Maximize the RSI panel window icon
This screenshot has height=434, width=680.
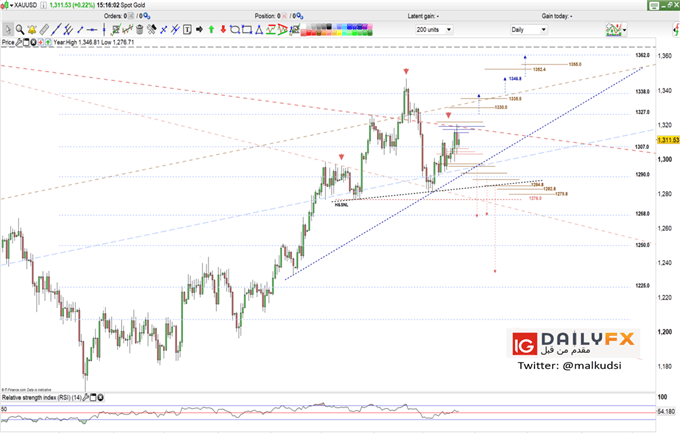(93, 397)
